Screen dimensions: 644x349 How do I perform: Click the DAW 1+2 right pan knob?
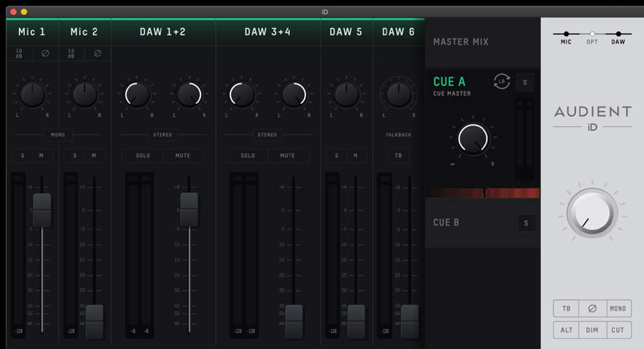coord(189,95)
